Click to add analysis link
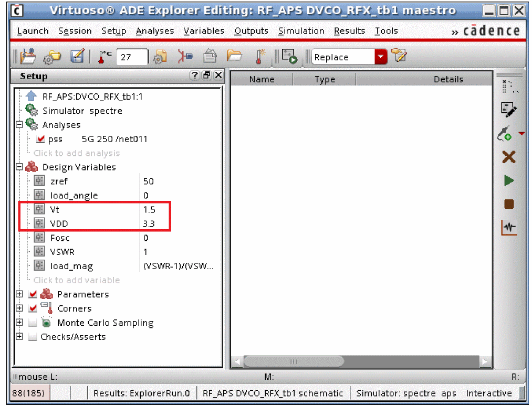532x406 pixels. tap(77, 153)
